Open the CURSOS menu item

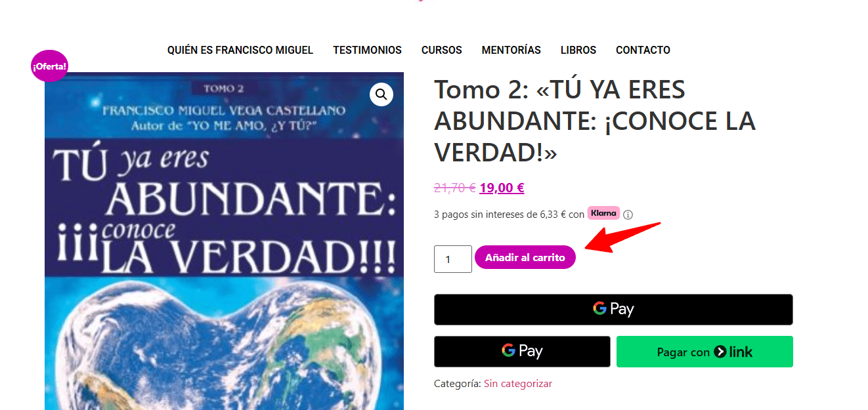tap(442, 50)
